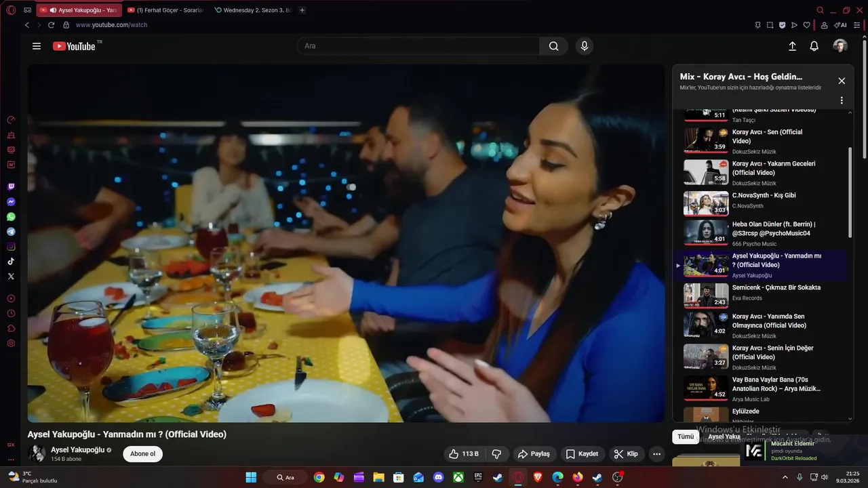This screenshot has height=488, width=868.
Task: Open the Opera account profile icon
Action: 824,25
